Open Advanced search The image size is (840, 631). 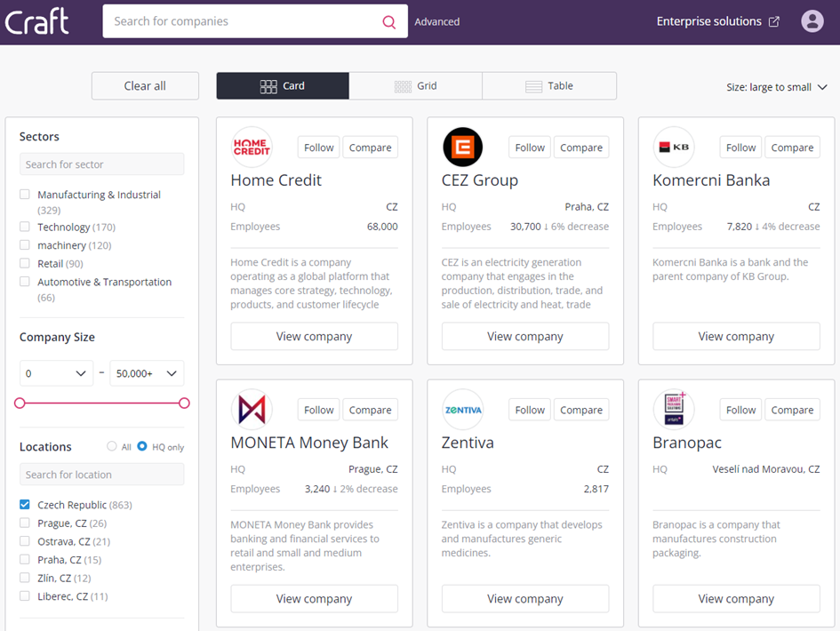[437, 22]
